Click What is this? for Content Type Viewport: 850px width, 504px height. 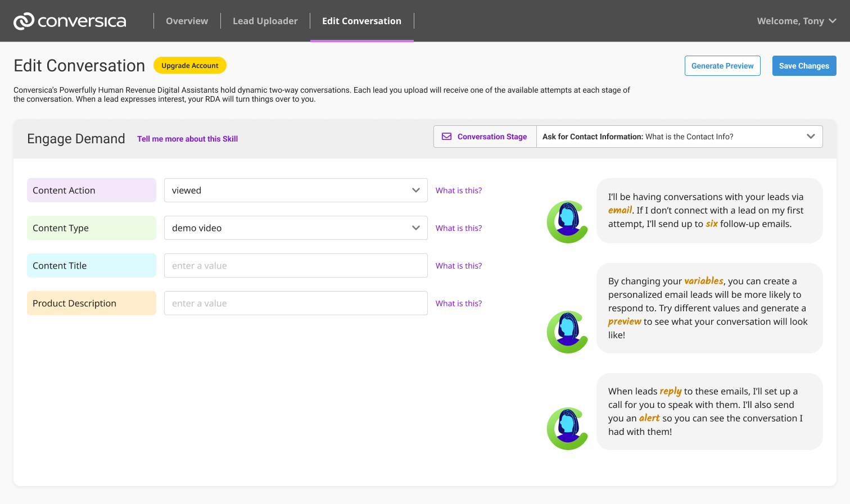point(459,228)
